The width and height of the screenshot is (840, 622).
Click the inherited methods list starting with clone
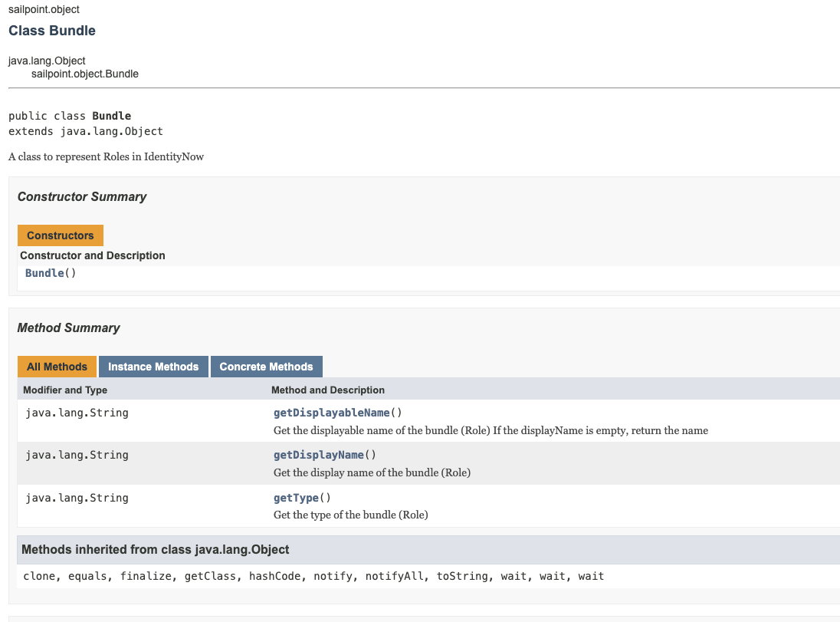(x=313, y=576)
